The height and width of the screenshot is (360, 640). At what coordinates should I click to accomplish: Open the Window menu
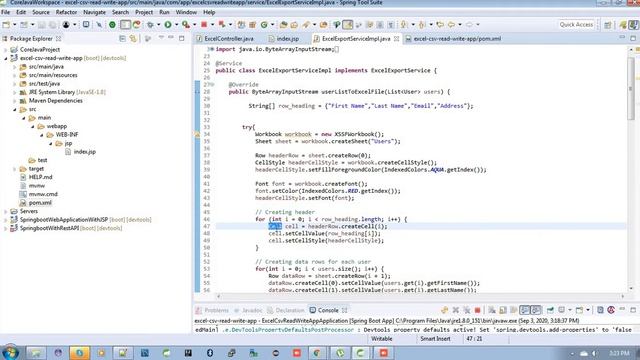coord(186,12)
